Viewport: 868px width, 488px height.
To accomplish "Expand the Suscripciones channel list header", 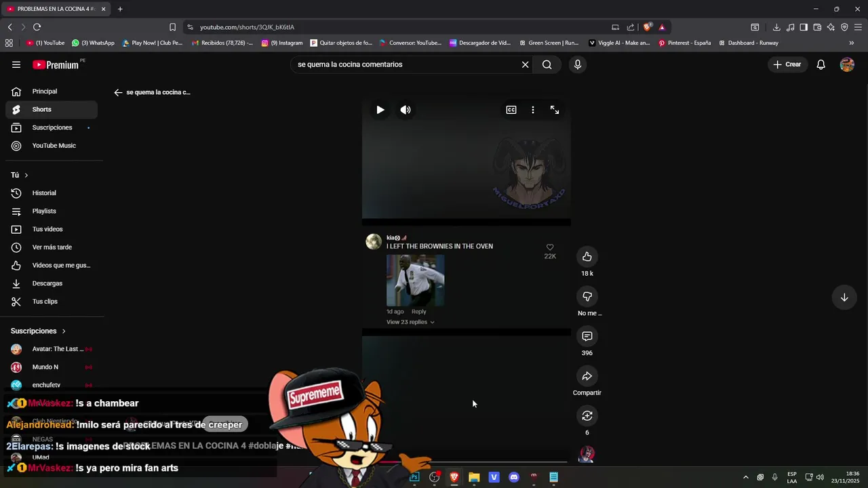I will coord(38,331).
